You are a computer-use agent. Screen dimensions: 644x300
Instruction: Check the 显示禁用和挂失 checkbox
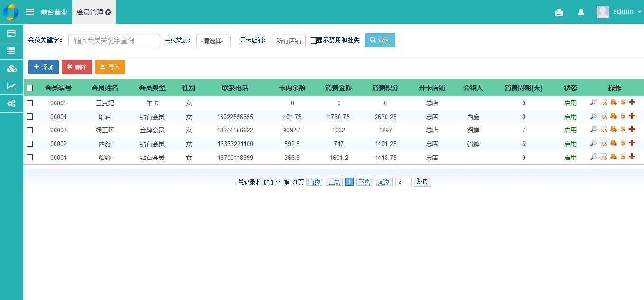(x=313, y=41)
